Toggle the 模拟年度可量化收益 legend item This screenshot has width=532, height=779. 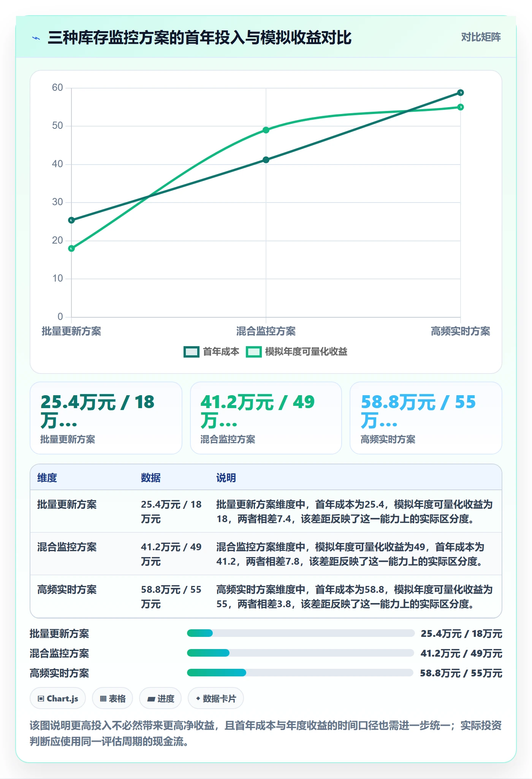point(297,351)
